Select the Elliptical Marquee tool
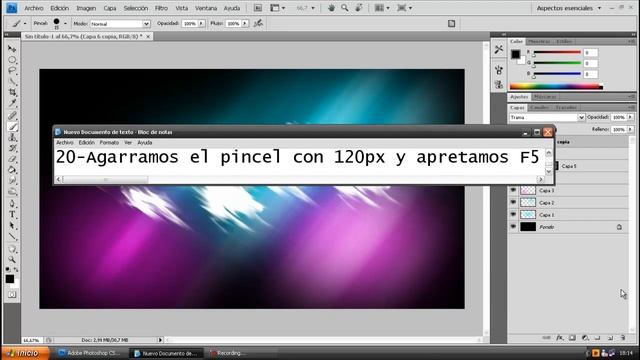 (12, 60)
